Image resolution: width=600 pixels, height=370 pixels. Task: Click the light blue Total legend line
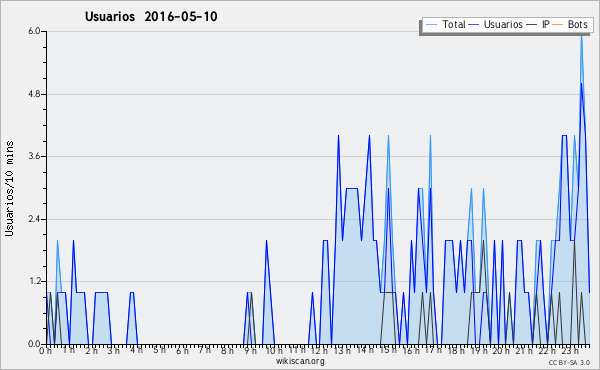pyautogui.click(x=431, y=25)
